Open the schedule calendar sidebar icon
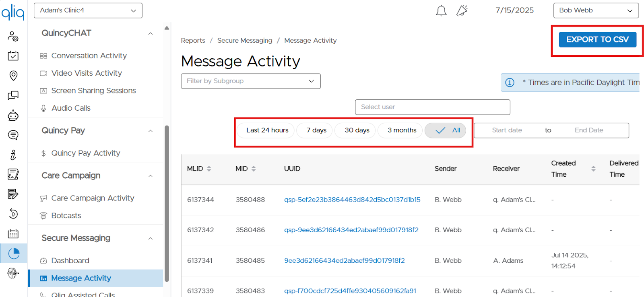Viewport: 644px width, 297px height. (x=13, y=233)
